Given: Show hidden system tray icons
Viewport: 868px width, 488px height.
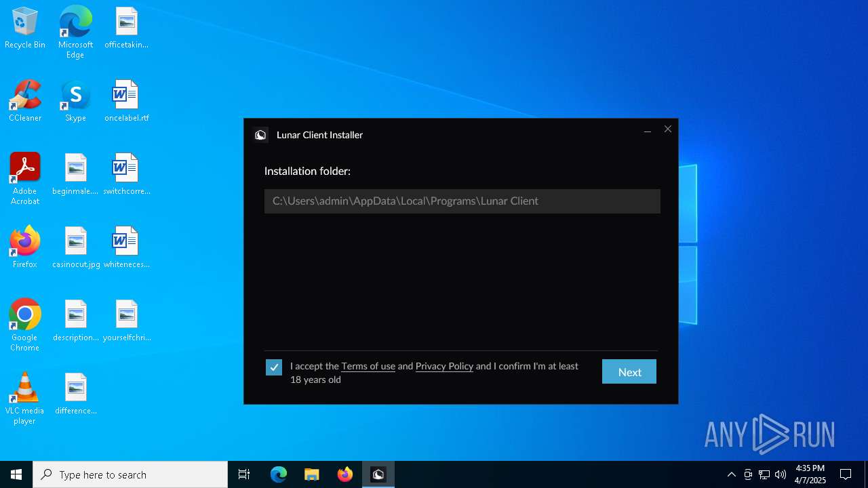Looking at the screenshot, I should coord(731,474).
